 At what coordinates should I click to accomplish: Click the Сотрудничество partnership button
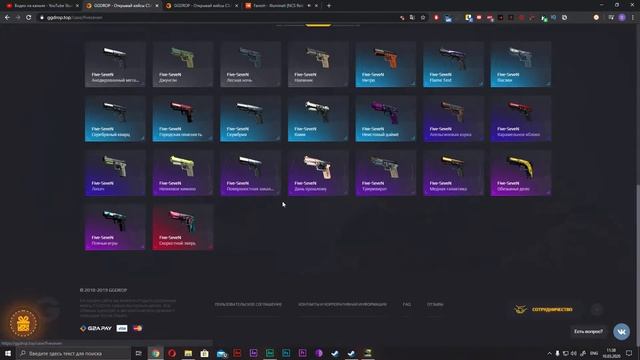544,309
